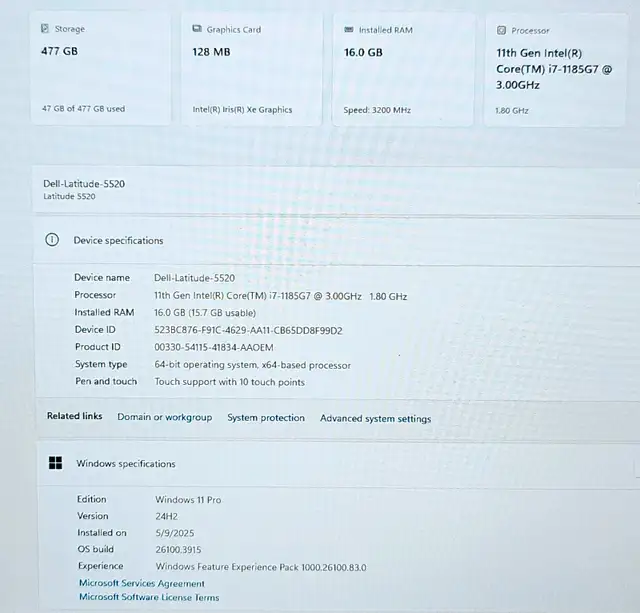
Task: Click the 'Pen and touch' label
Action: coord(106,381)
